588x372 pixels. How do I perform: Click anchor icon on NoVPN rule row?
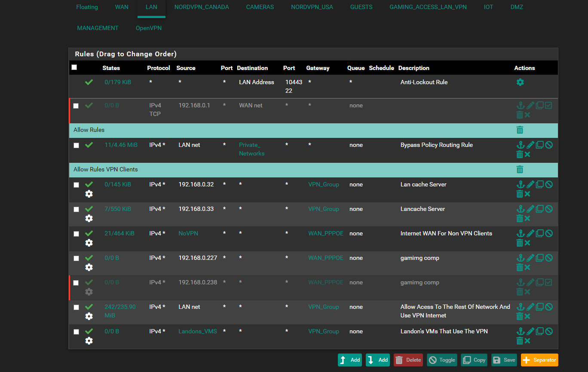pyautogui.click(x=521, y=233)
